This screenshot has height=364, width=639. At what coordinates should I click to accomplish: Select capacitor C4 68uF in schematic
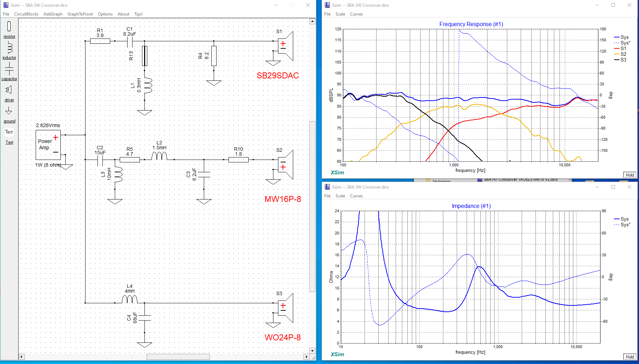[144, 318]
